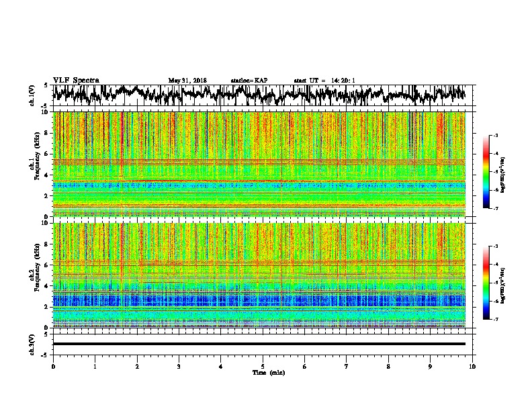Click the ch.1 "Frequency (kHz)" axis title

tap(37, 155)
